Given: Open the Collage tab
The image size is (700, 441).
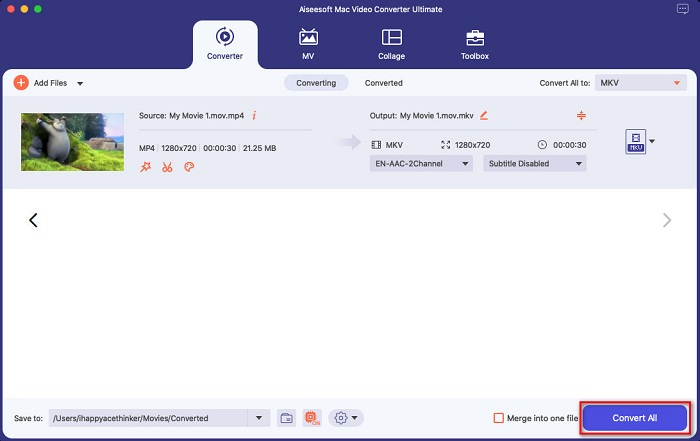Looking at the screenshot, I should pos(392,44).
